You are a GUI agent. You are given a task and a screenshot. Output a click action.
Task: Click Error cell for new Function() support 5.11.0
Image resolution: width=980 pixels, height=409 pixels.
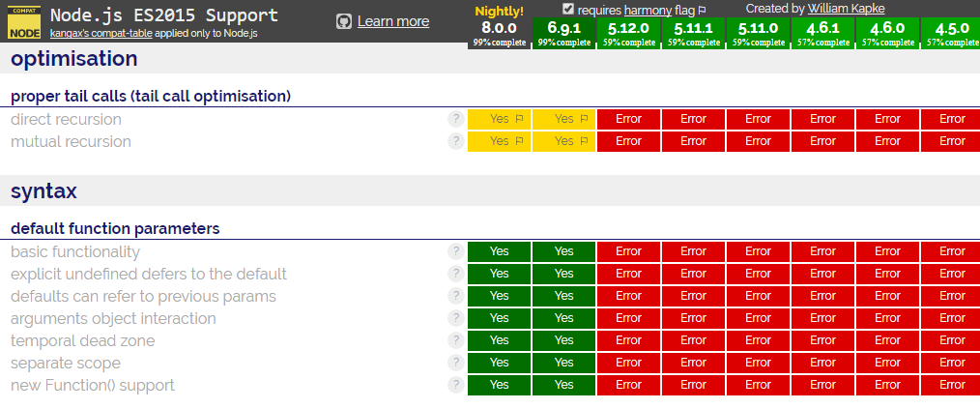[x=758, y=385]
